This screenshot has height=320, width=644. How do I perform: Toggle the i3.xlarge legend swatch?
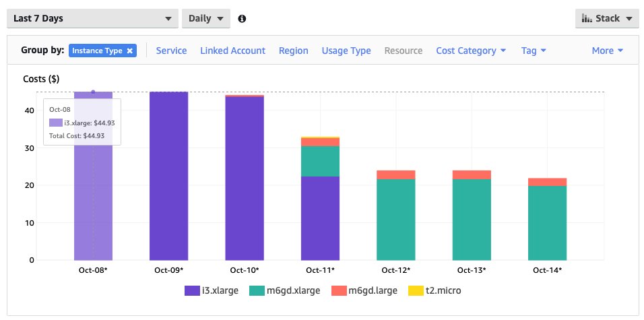coord(193,290)
